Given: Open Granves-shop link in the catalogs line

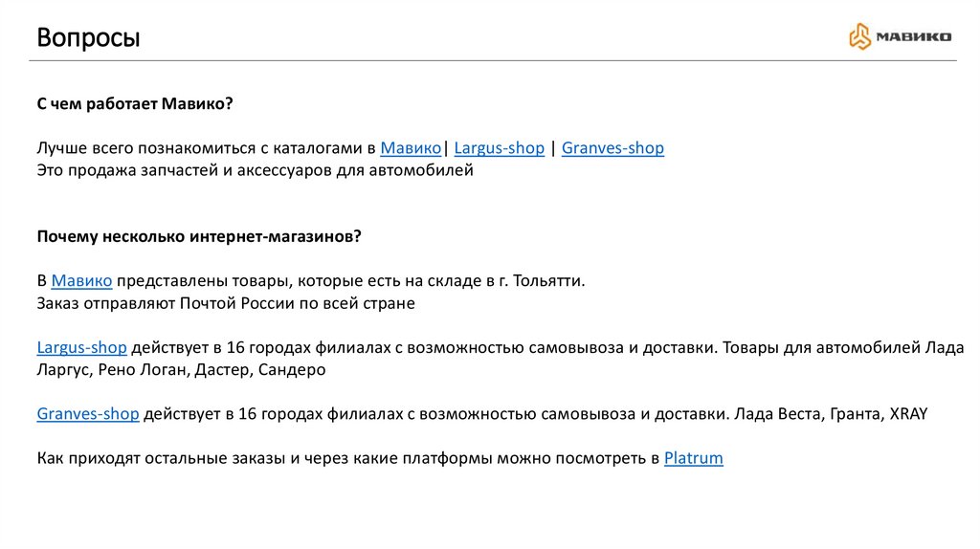Looking at the screenshot, I should point(612,148).
